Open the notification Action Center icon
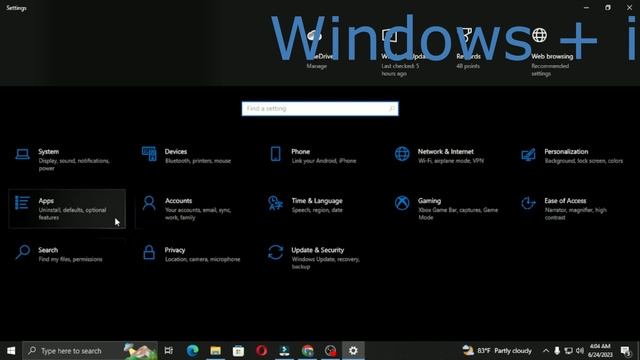 (x=625, y=351)
